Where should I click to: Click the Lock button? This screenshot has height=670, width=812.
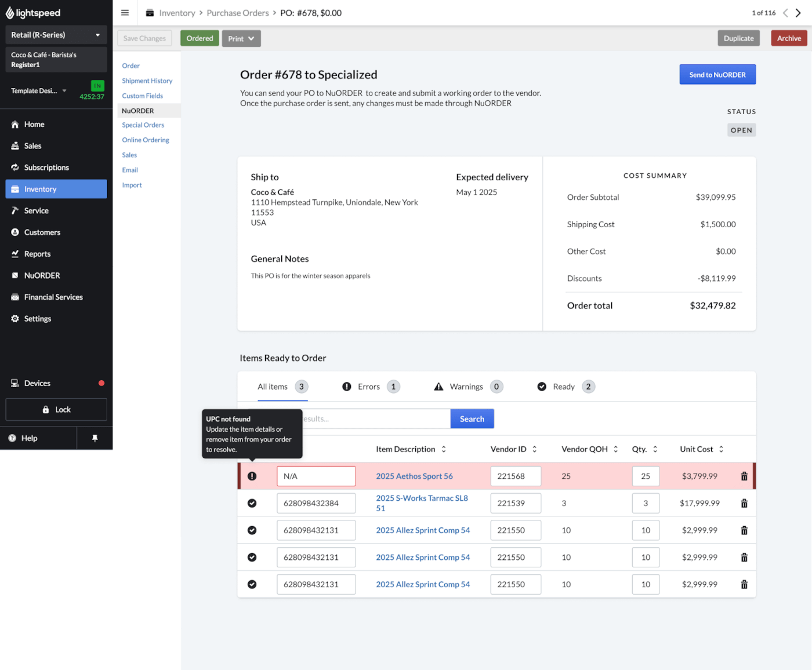[56, 409]
